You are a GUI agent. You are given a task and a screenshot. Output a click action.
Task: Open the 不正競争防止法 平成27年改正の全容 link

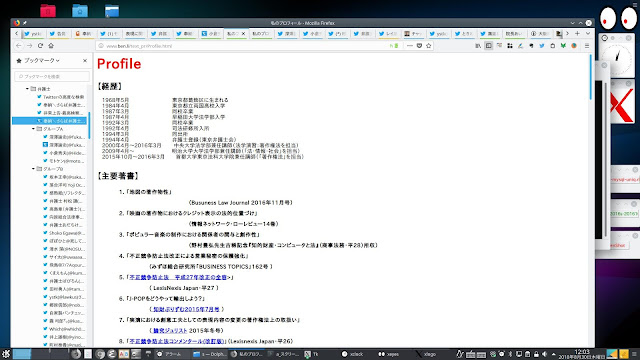[178, 277]
